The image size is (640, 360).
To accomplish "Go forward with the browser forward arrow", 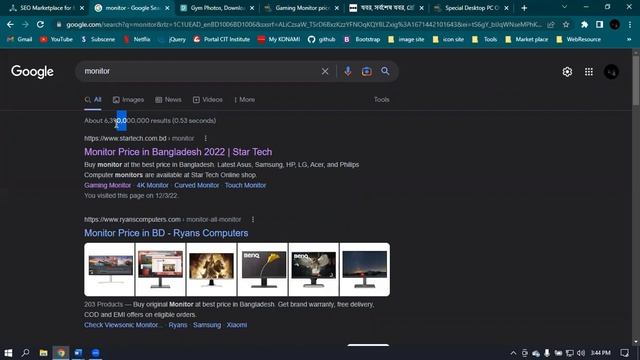I will pos(25,24).
